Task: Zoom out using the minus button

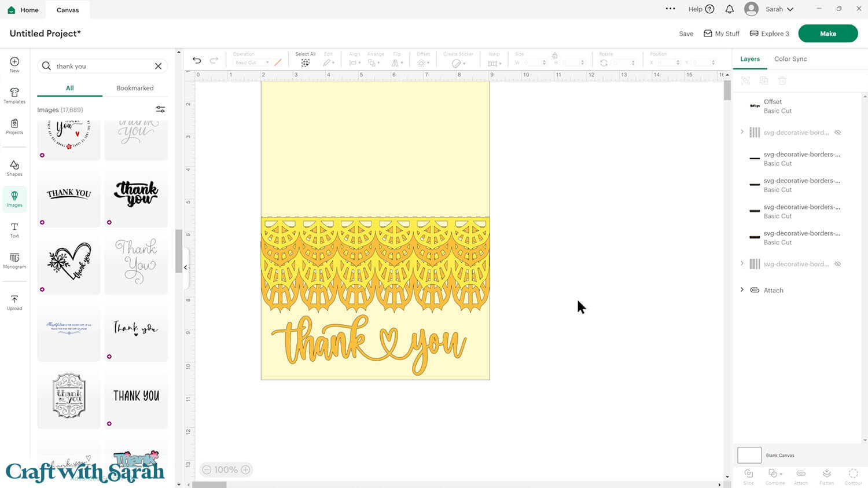Action: [207, 469]
